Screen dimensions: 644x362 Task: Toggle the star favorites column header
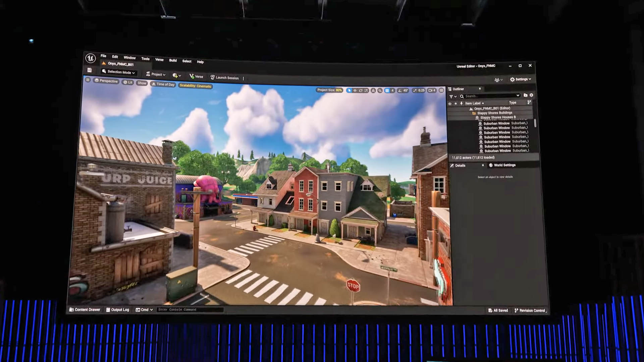pyautogui.click(x=455, y=103)
